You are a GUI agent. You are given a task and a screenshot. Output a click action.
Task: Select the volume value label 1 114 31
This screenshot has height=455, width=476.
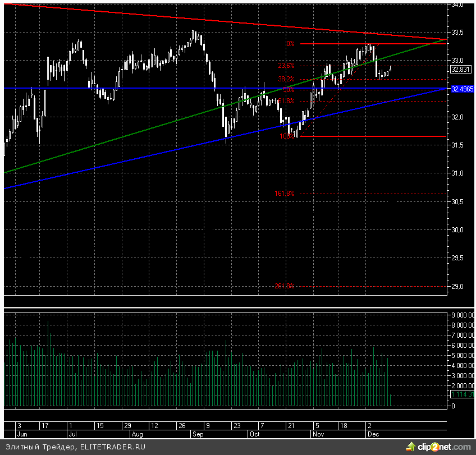462,395
